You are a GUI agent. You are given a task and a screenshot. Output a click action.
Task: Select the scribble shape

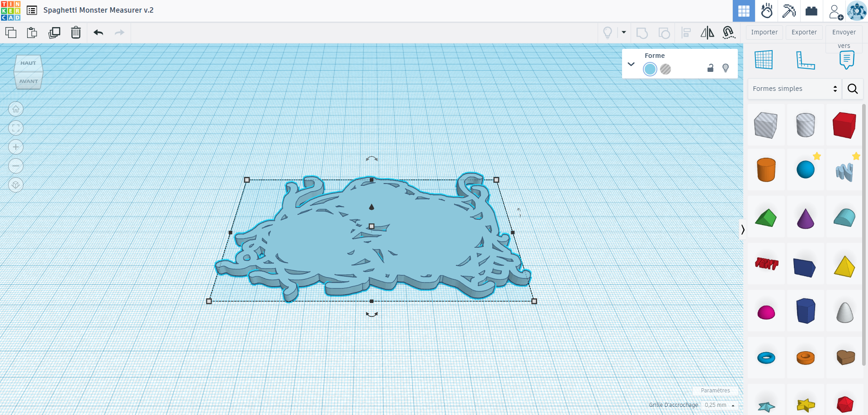844,171
